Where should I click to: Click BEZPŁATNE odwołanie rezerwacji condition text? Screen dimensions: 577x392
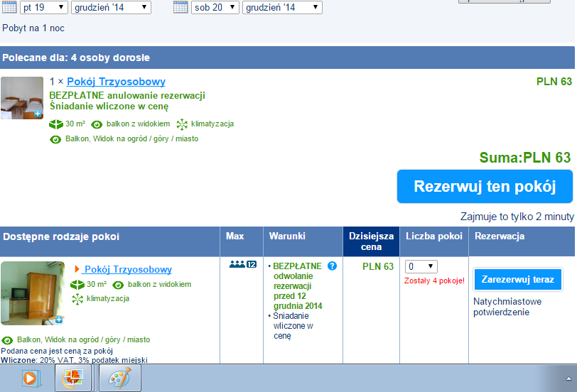tap(297, 286)
